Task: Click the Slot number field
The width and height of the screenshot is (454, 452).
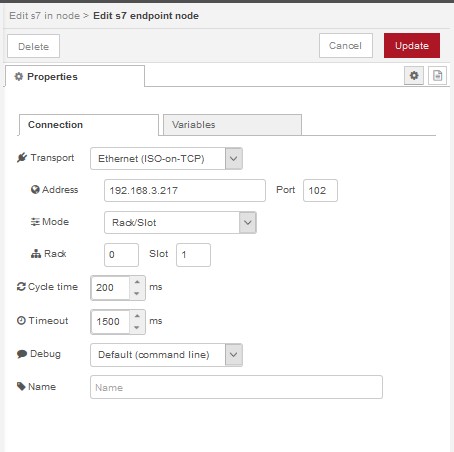Action: (x=193, y=255)
